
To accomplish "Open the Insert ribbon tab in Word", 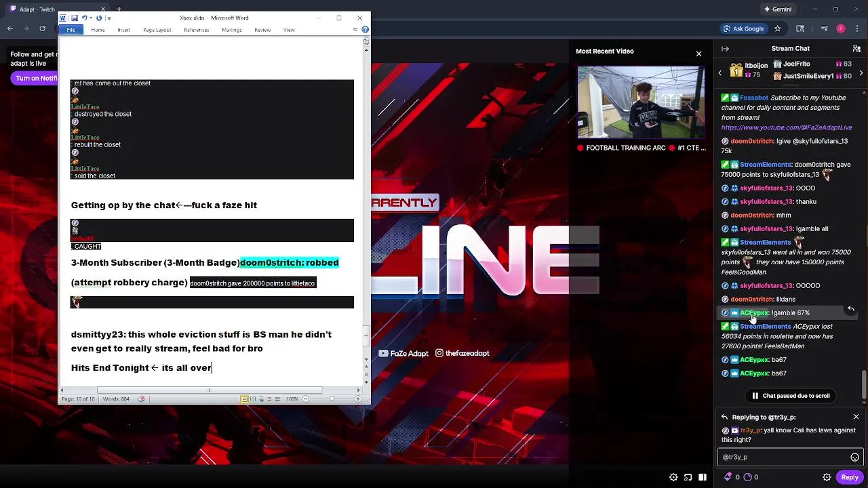I will coord(123,30).
